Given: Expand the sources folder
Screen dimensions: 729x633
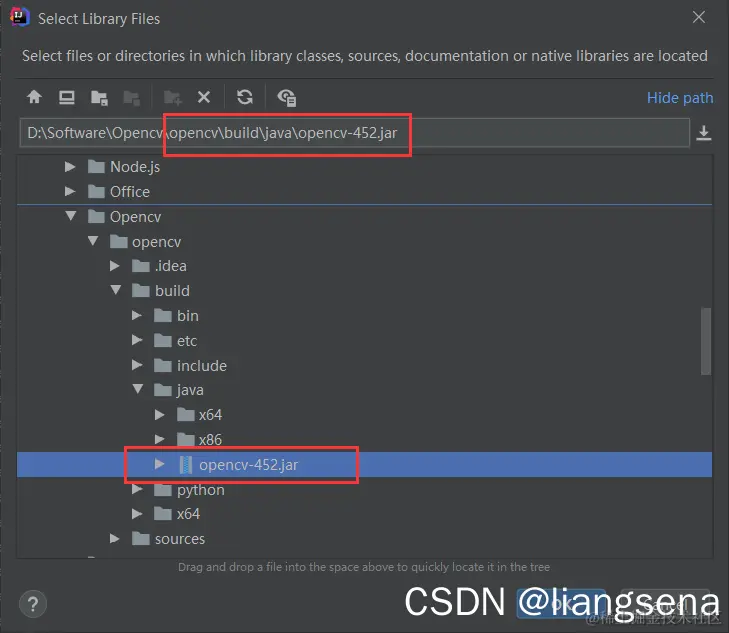Looking at the screenshot, I should (x=114, y=538).
